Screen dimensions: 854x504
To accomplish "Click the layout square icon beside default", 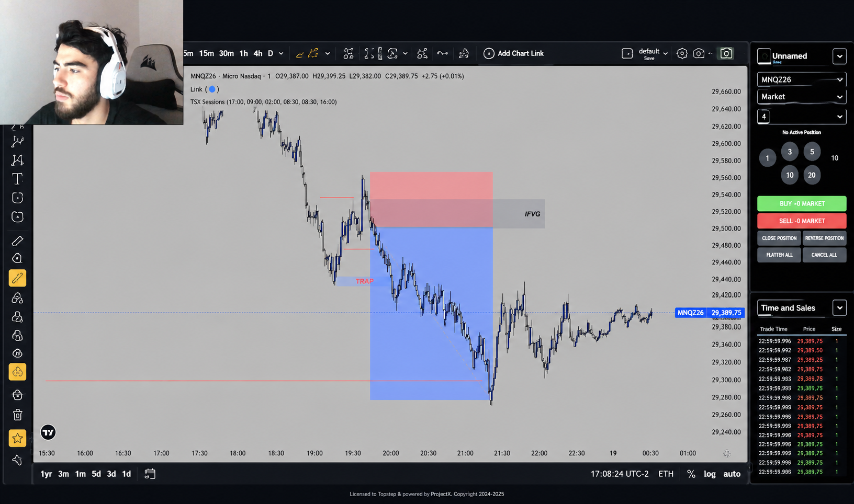I will pyautogui.click(x=627, y=53).
